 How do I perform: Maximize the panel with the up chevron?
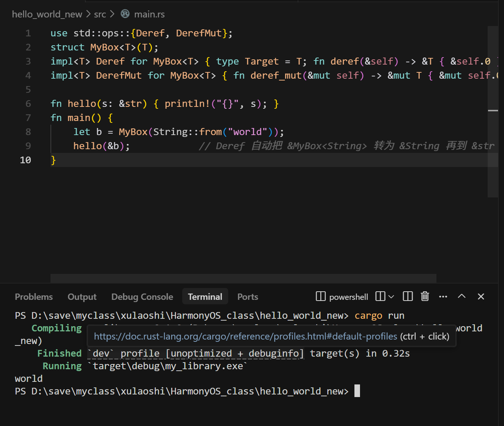pos(462,296)
